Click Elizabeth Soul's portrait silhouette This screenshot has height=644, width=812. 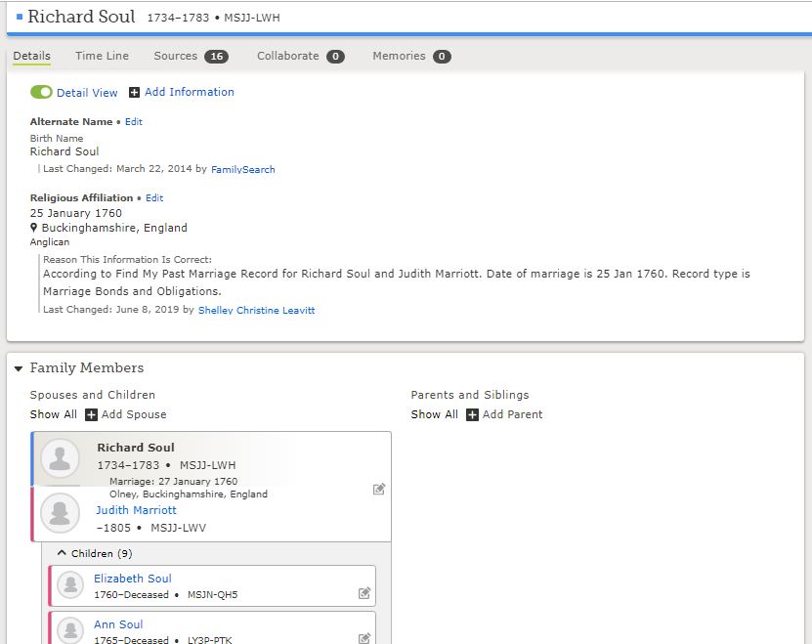coord(70,585)
